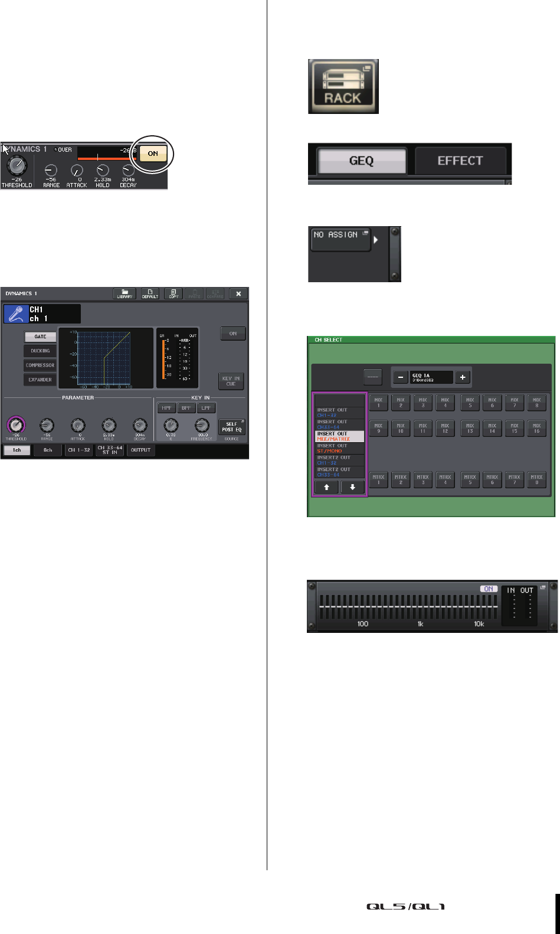Enable the BPF key-in filter
The image size is (560, 934).
(x=186, y=408)
